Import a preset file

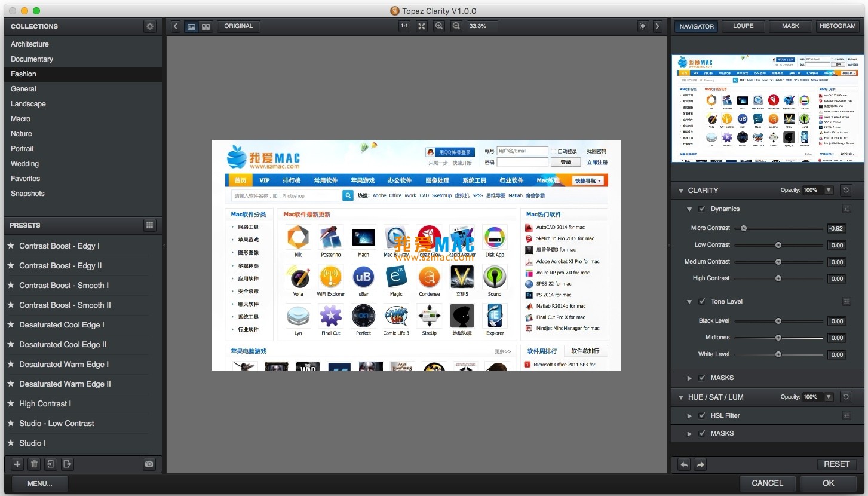click(x=51, y=464)
